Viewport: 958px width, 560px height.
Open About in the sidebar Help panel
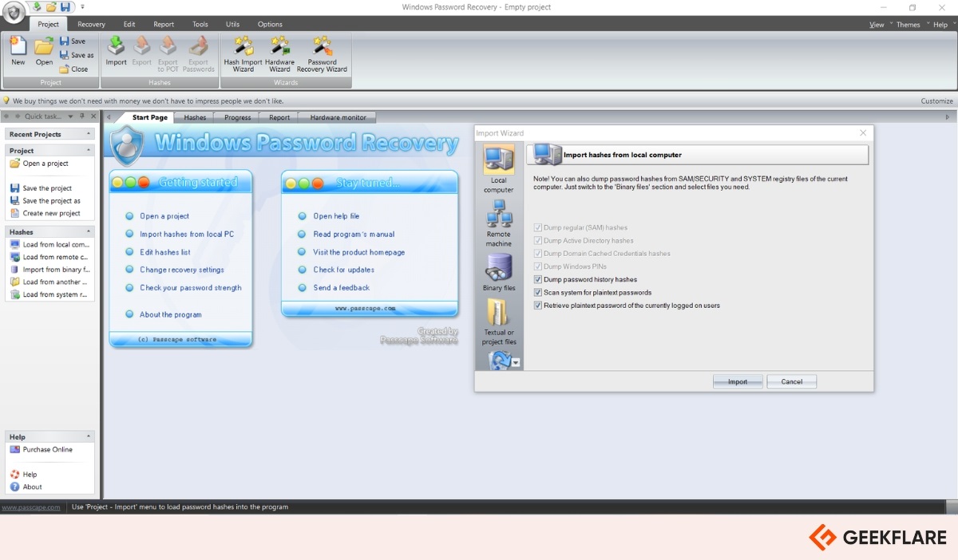(26, 487)
